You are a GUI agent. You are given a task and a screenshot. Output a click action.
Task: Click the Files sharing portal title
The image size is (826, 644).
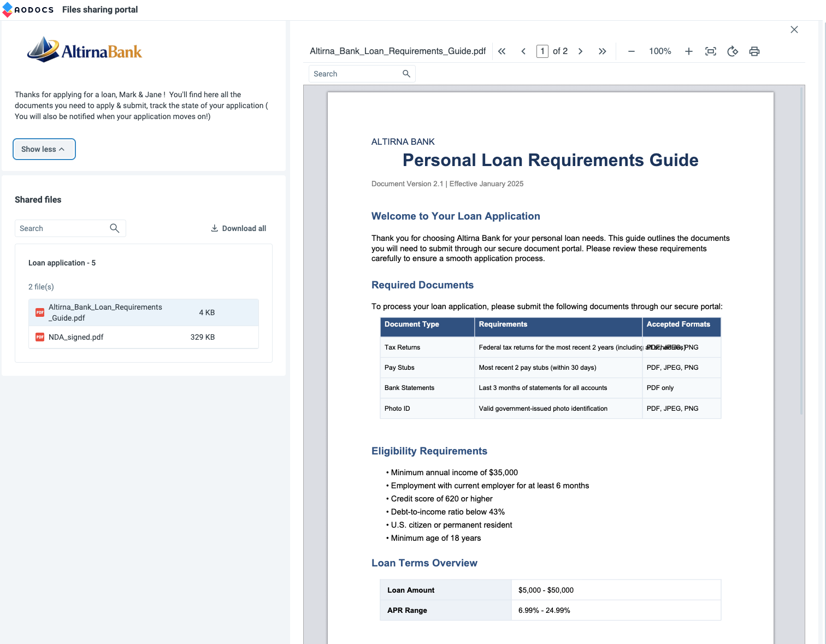[x=100, y=10]
